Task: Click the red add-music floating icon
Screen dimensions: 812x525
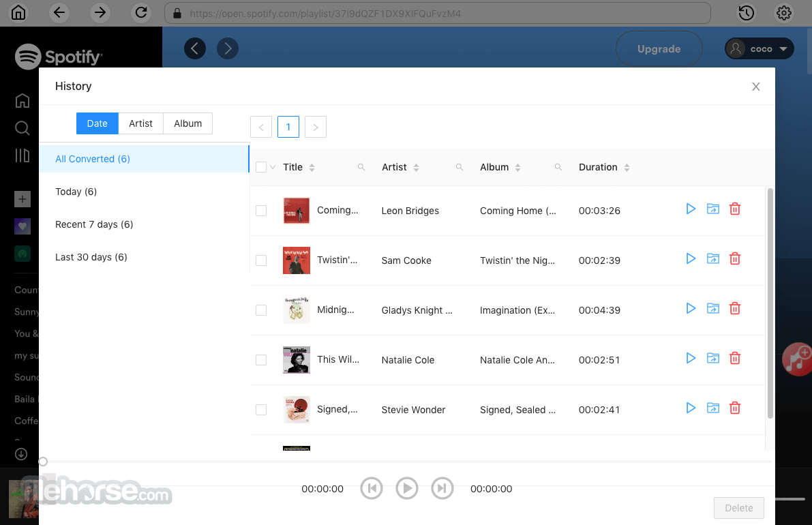Action: coord(798,359)
